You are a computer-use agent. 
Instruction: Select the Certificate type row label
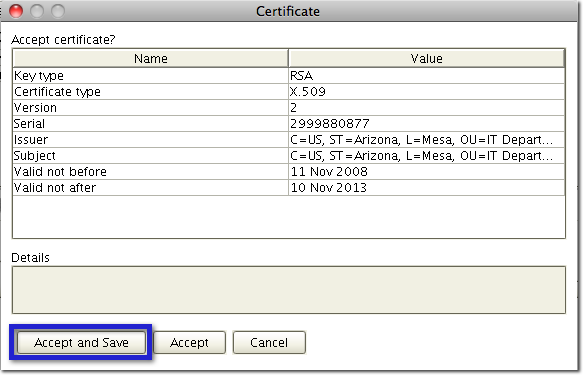pos(151,92)
